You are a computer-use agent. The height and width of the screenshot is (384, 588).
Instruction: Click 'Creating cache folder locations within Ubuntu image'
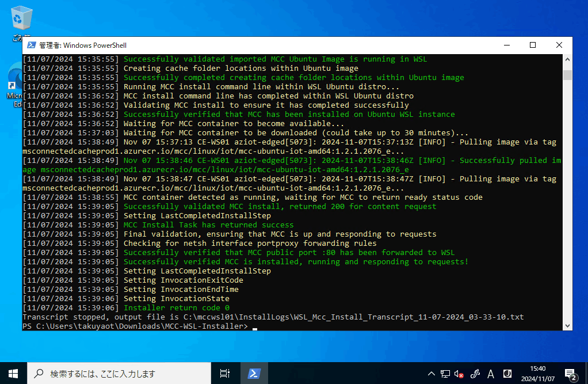[x=240, y=69]
